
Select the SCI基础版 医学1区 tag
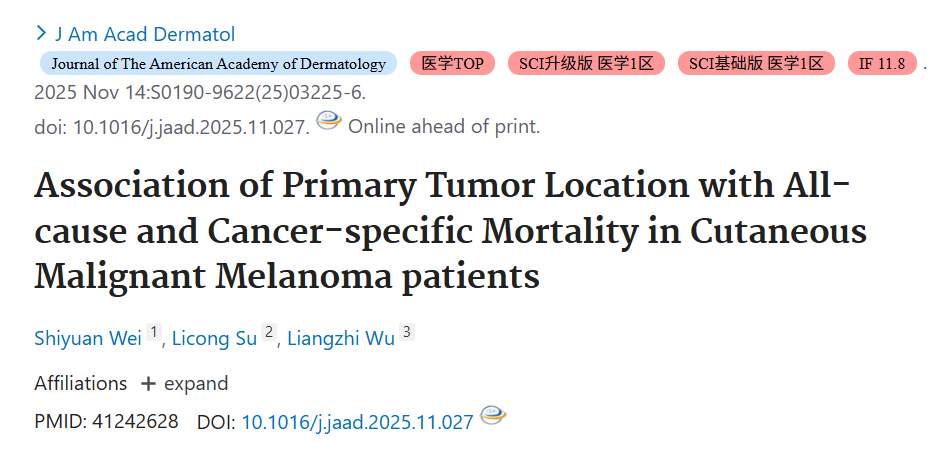coord(756,64)
